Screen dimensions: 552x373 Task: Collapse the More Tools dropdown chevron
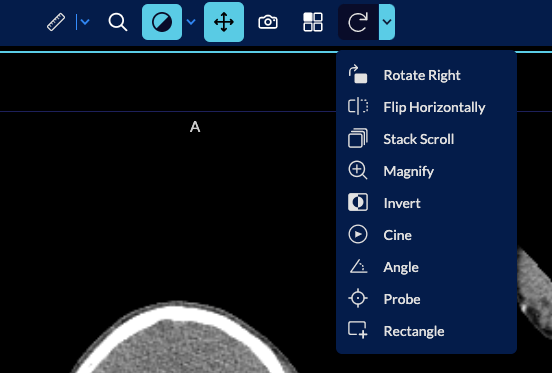(x=387, y=22)
